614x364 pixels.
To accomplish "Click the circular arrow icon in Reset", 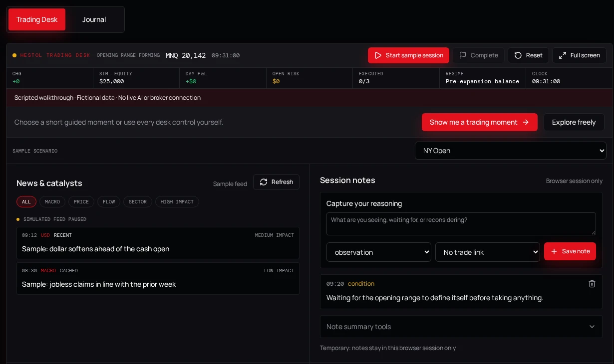I will [x=518, y=55].
